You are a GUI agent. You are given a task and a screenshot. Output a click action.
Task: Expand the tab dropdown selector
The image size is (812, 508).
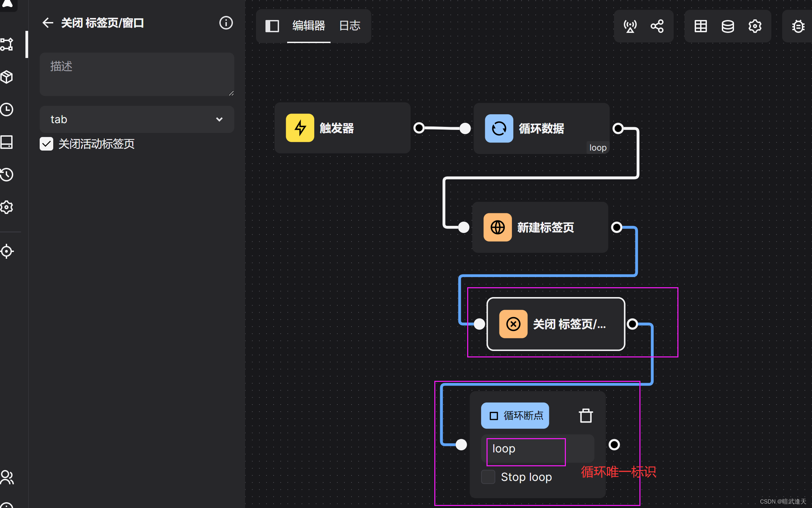pyautogui.click(x=137, y=119)
